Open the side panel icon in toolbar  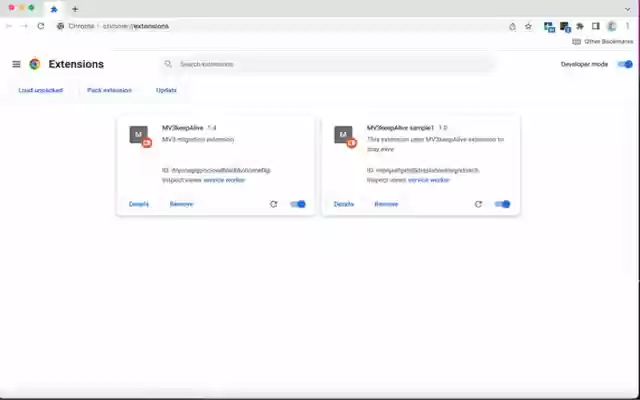[x=596, y=27]
